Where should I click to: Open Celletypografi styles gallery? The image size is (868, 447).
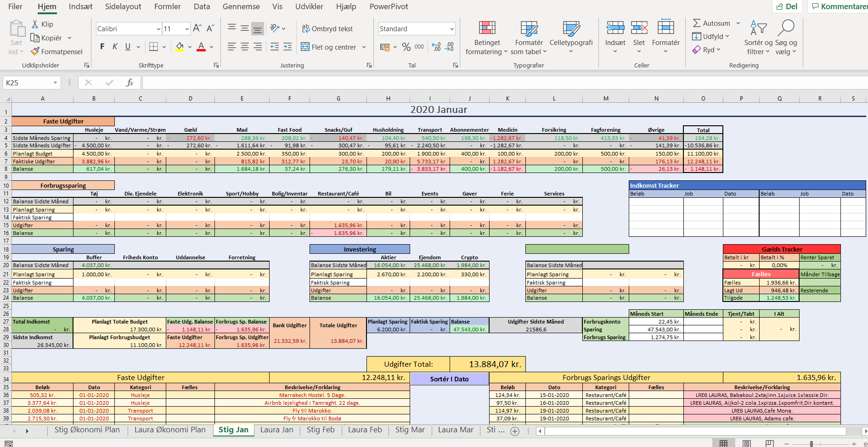571,38
